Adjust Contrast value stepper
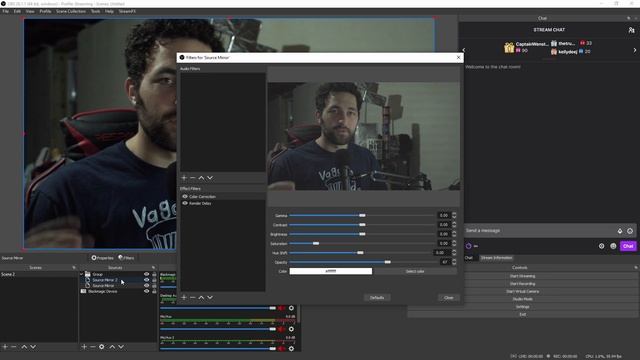 pos(454,224)
